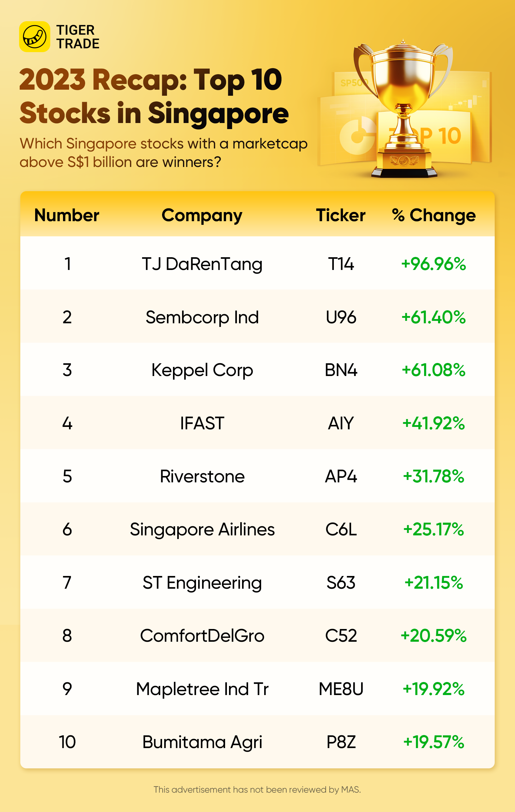This screenshot has height=812, width=515.
Task: Click the % Change column header
Action: (x=434, y=215)
